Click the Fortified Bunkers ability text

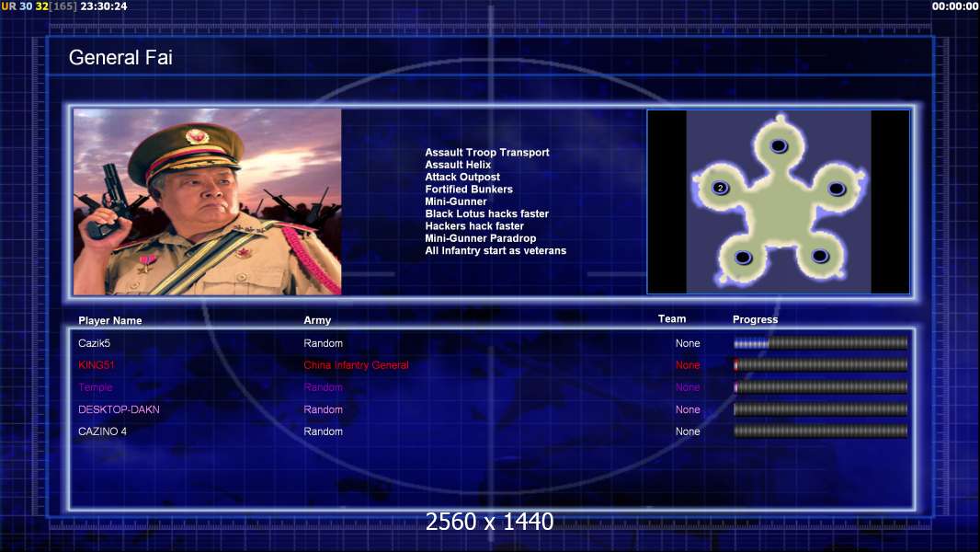coord(469,189)
